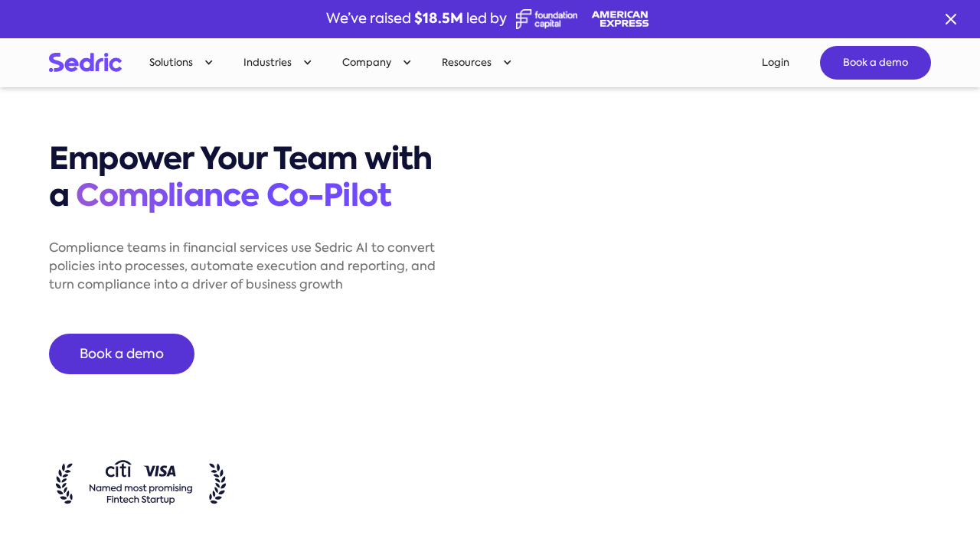980x551 pixels.
Task: Click the We've raised $18.5M announcement
Action: [x=416, y=18]
